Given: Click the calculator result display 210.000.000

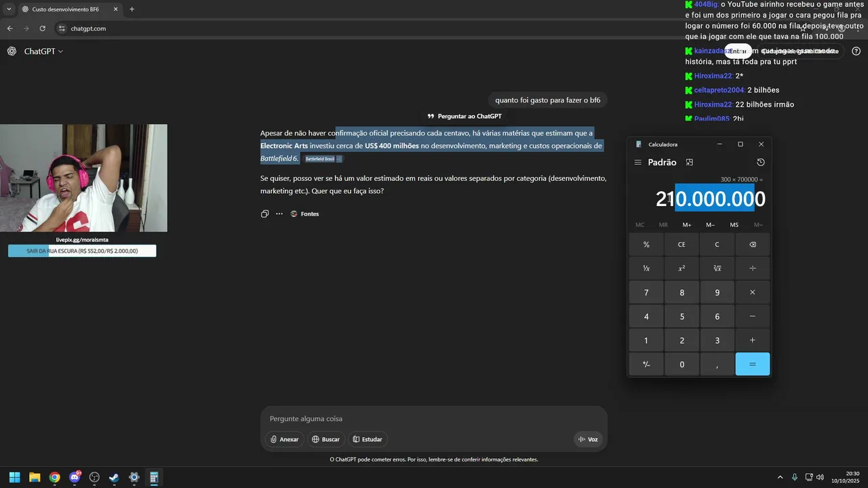Looking at the screenshot, I should 710,199.
